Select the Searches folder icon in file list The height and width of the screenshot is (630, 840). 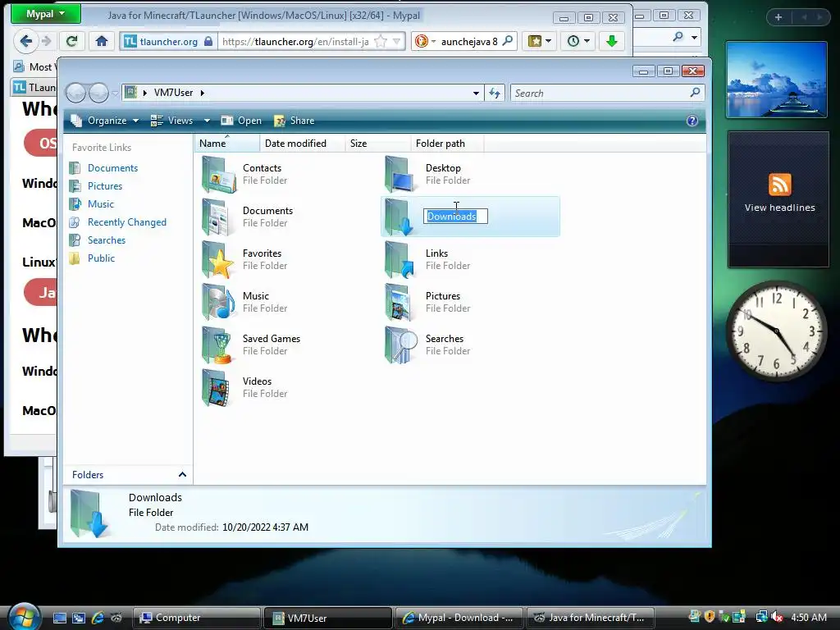coord(400,345)
